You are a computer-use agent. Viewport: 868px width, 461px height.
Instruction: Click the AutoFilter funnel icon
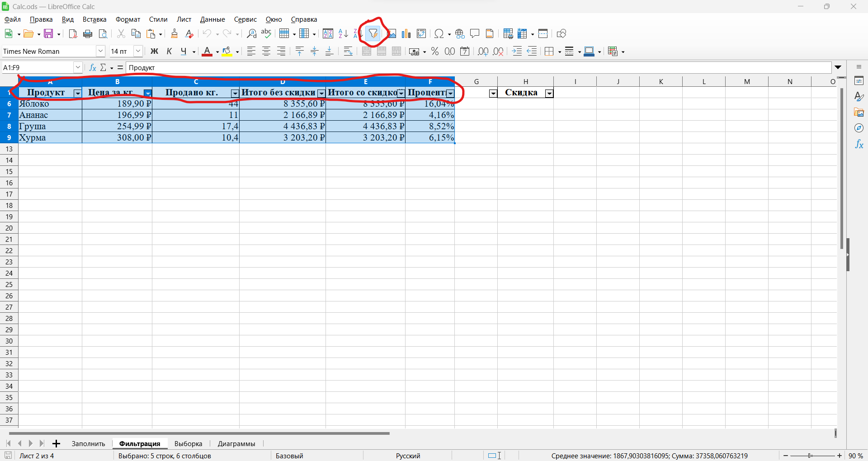click(x=373, y=33)
